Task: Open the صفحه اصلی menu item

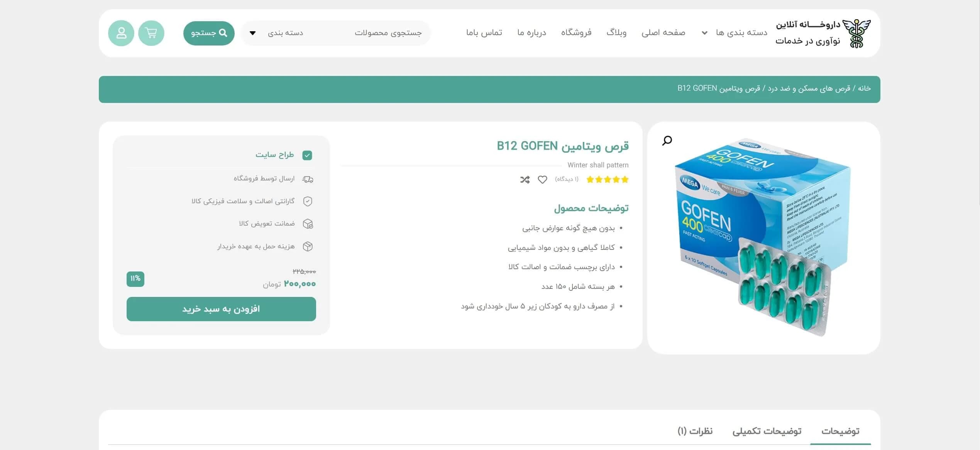Action: point(663,33)
